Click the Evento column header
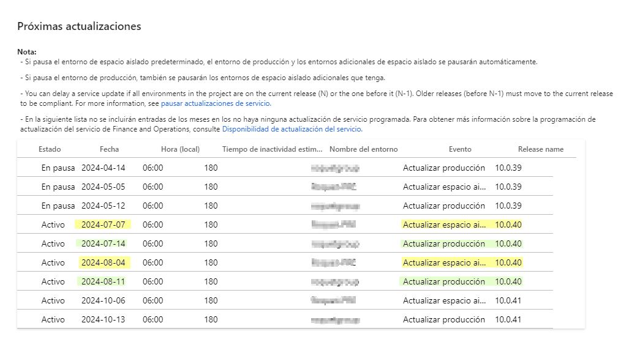Screen dimensions: 621x364 (460, 149)
